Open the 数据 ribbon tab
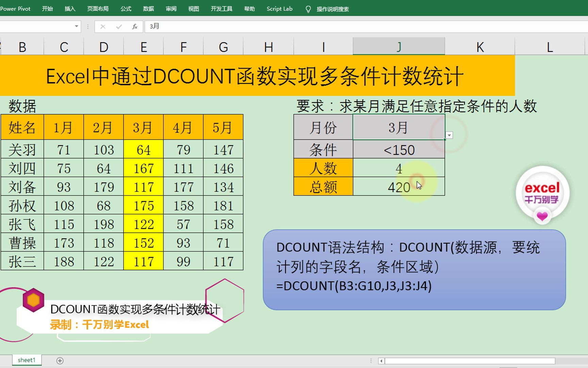This screenshot has width=588, height=368. click(148, 9)
